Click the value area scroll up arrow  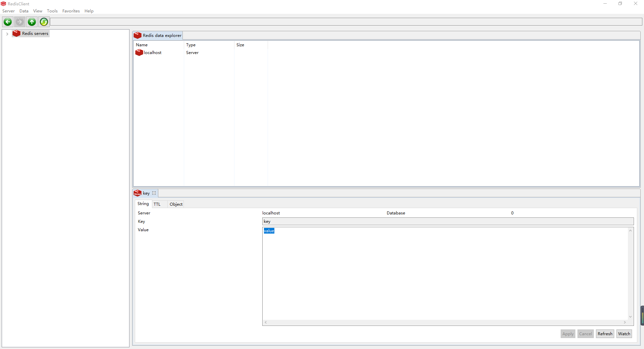tap(631, 231)
